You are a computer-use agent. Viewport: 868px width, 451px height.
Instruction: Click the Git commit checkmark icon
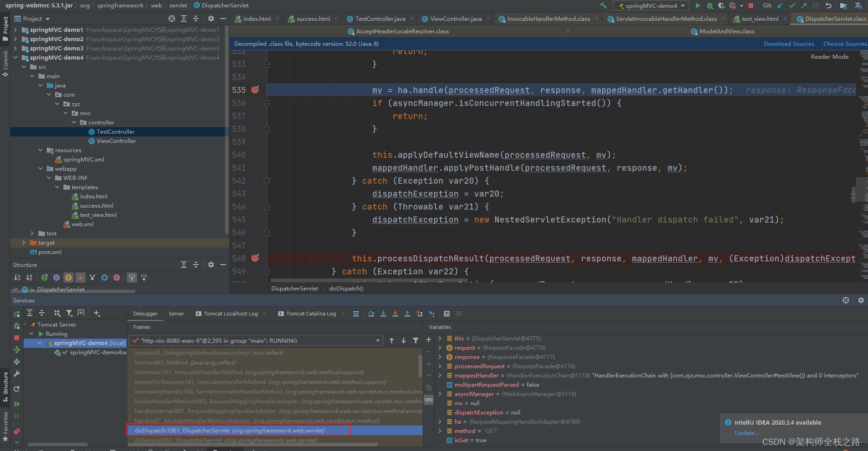click(x=792, y=6)
